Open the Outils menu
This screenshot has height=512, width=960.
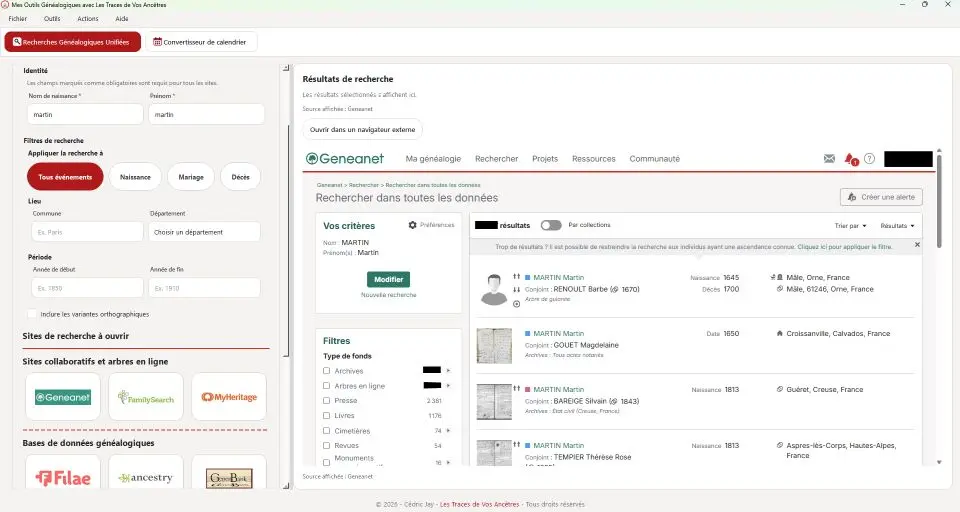[52, 18]
